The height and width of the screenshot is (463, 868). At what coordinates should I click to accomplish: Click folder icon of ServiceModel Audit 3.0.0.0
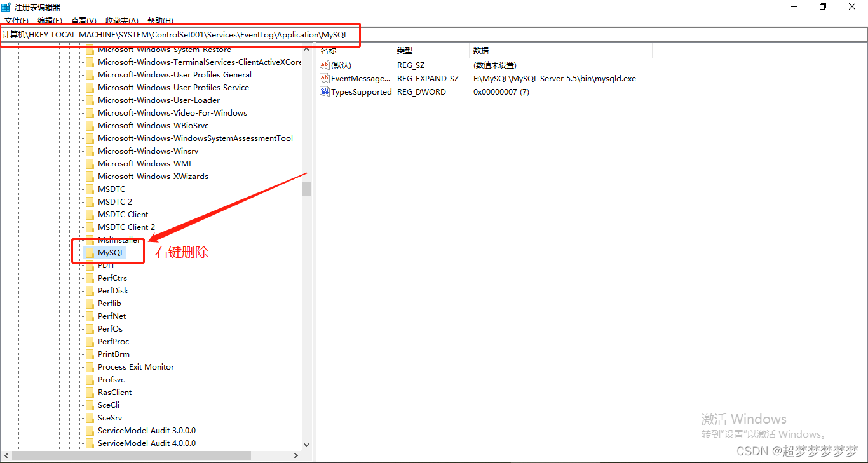point(90,431)
